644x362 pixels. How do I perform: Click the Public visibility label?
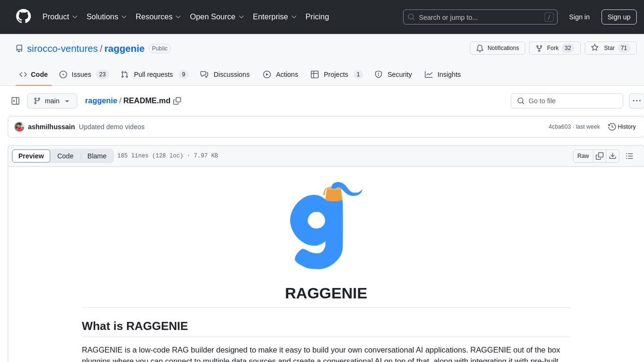[160, 48]
